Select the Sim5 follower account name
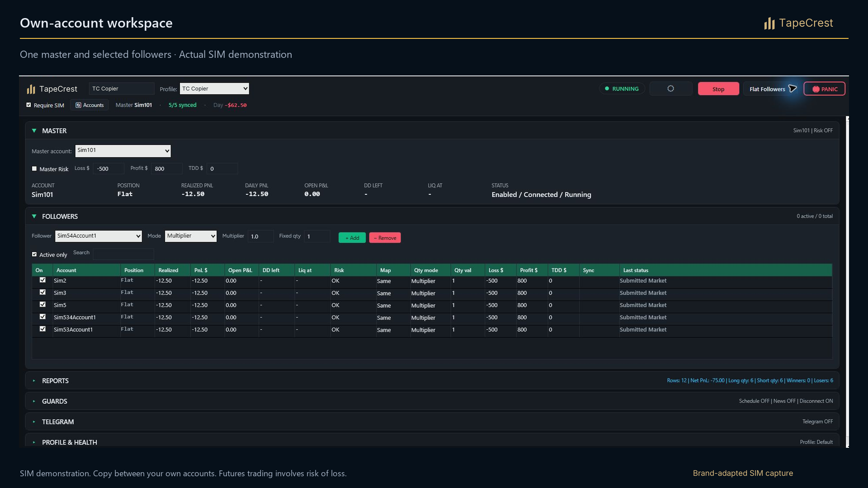Image resolution: width=868 pixels, height=488 pixels. click(x=60, y=305)
